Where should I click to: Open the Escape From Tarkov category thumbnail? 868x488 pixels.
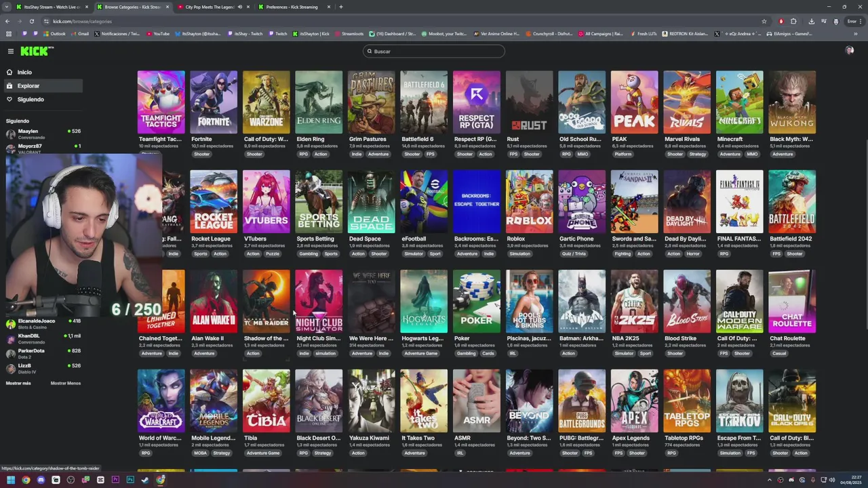(739, 401)
